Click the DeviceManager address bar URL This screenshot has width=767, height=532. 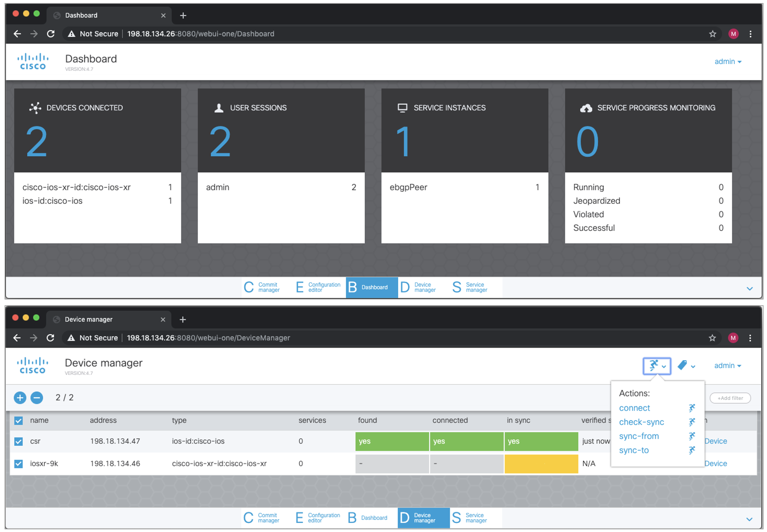(208, 338)
